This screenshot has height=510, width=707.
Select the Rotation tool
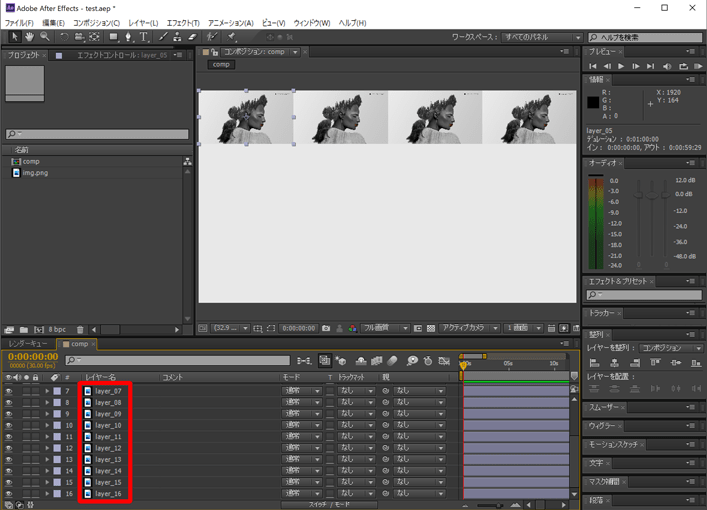click(64, 37)
